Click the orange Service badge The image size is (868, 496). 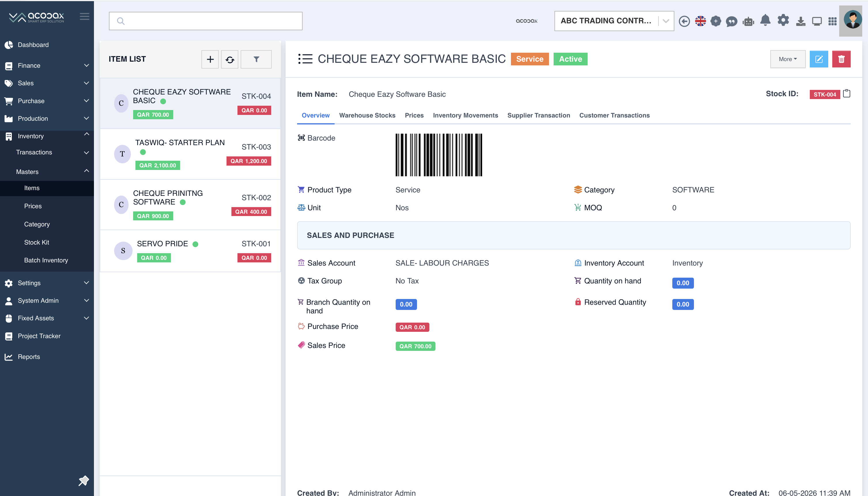point(530,59)
